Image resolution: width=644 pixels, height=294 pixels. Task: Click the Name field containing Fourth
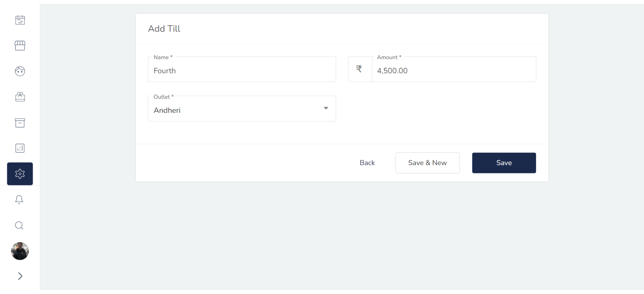[242, 70]
